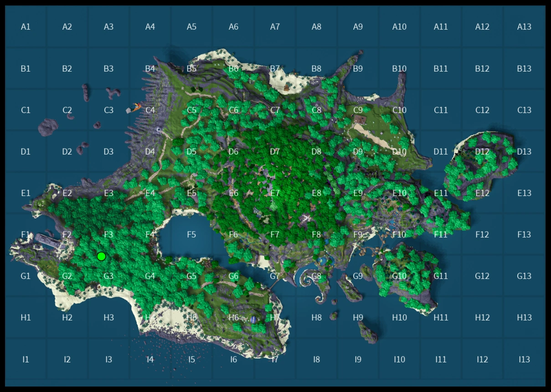
Task: Select grid cell A1
Action: (x=26, y=27)
